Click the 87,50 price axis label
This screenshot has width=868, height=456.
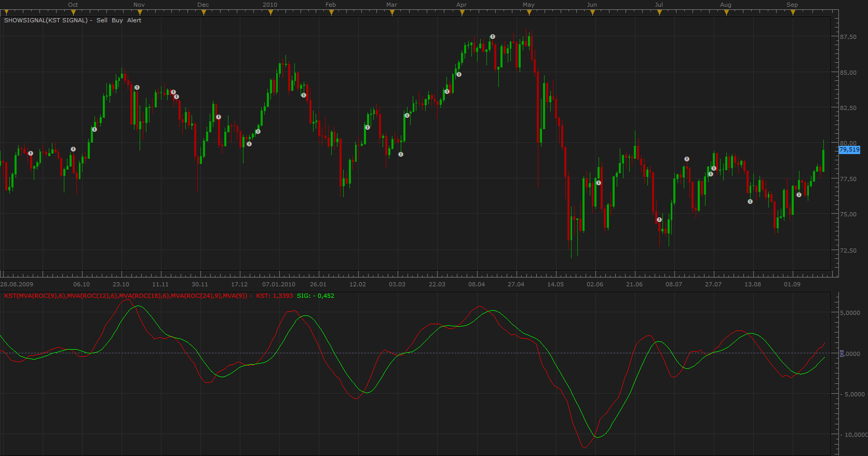(848, 37)
